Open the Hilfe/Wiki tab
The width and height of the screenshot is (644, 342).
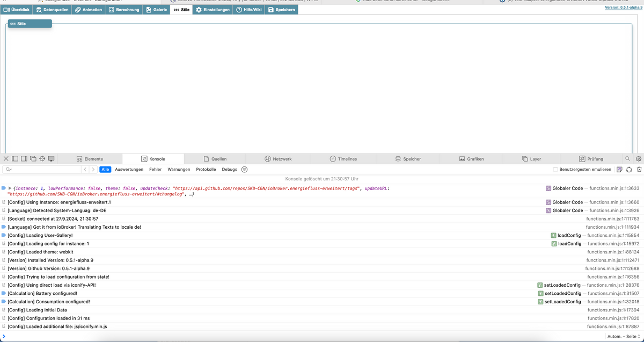coord(250,10)
